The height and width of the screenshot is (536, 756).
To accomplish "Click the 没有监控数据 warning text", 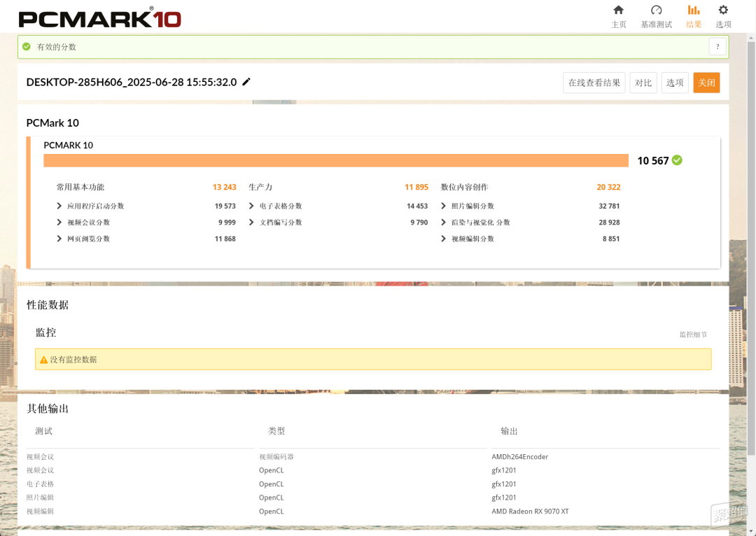I will coord(73,360).
